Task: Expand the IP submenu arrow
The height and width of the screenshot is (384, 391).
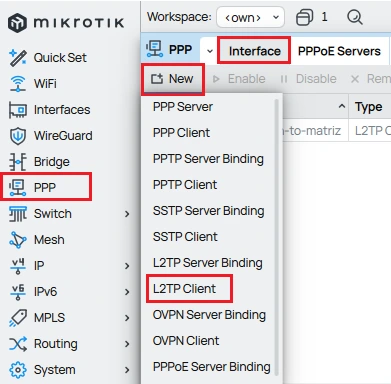Action: pyautogui.click(x=127, y=266)
